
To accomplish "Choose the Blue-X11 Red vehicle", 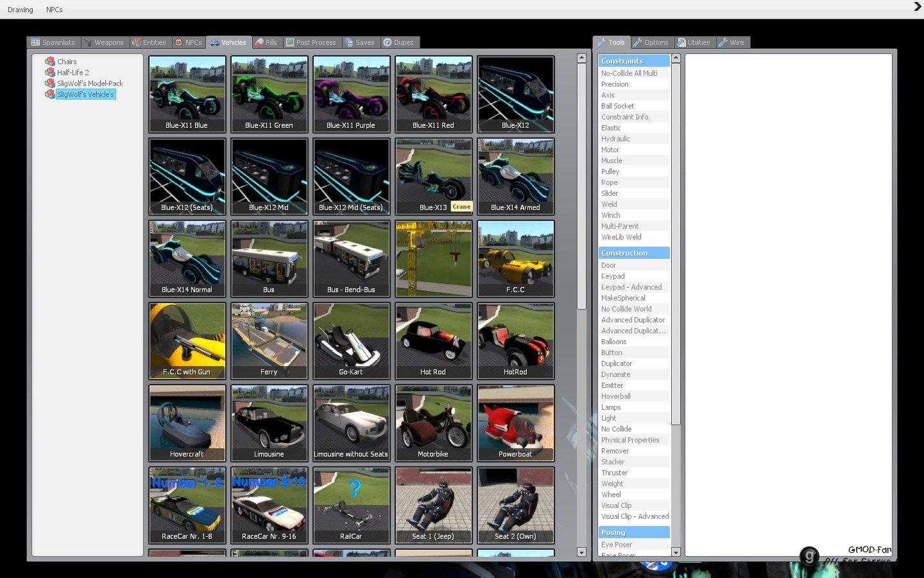I will (x=433, y=94).
